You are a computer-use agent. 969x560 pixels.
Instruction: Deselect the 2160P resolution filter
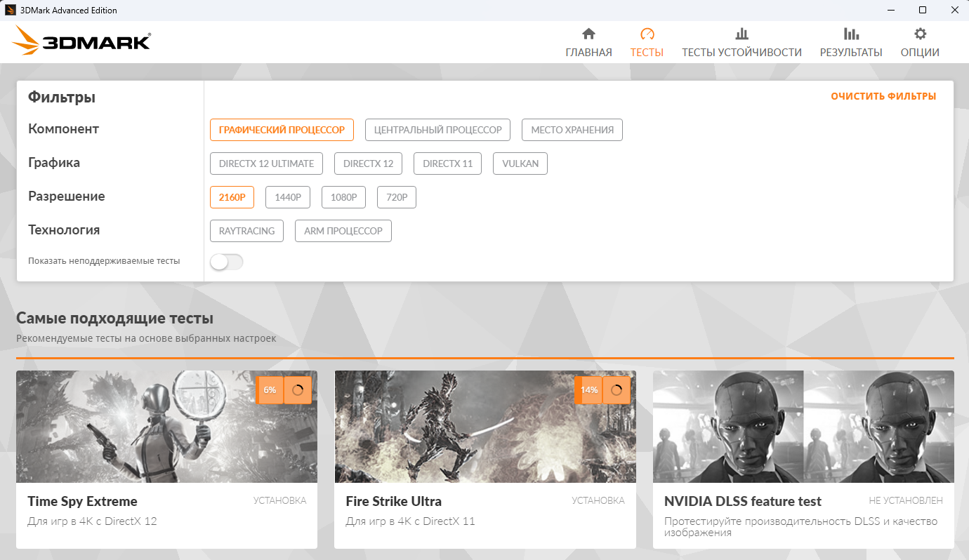pos(232,197)
